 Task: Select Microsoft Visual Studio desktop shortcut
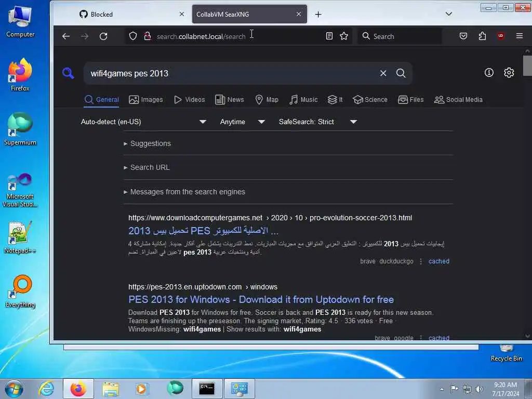(x=20, y=190)
